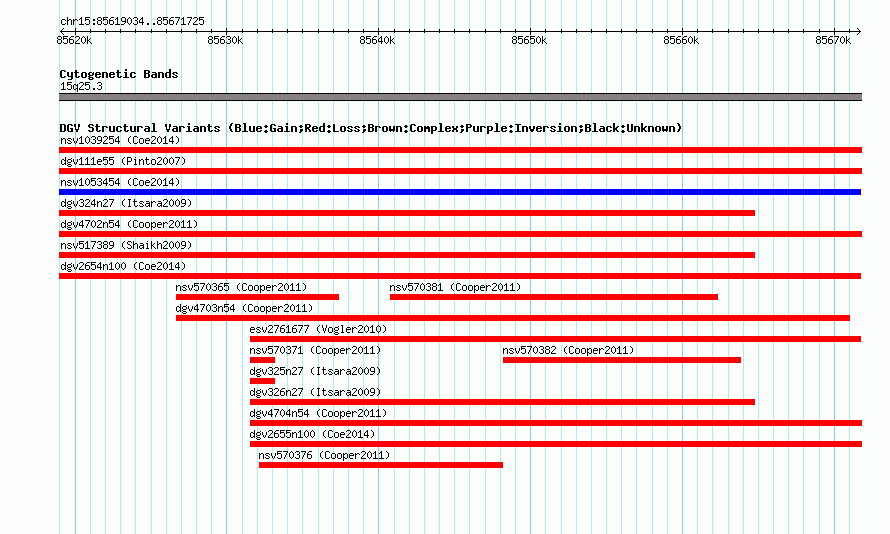Screen dimensions: 890x534
Task: Click the 85620k ruler position
Action: tap(74, 40)
